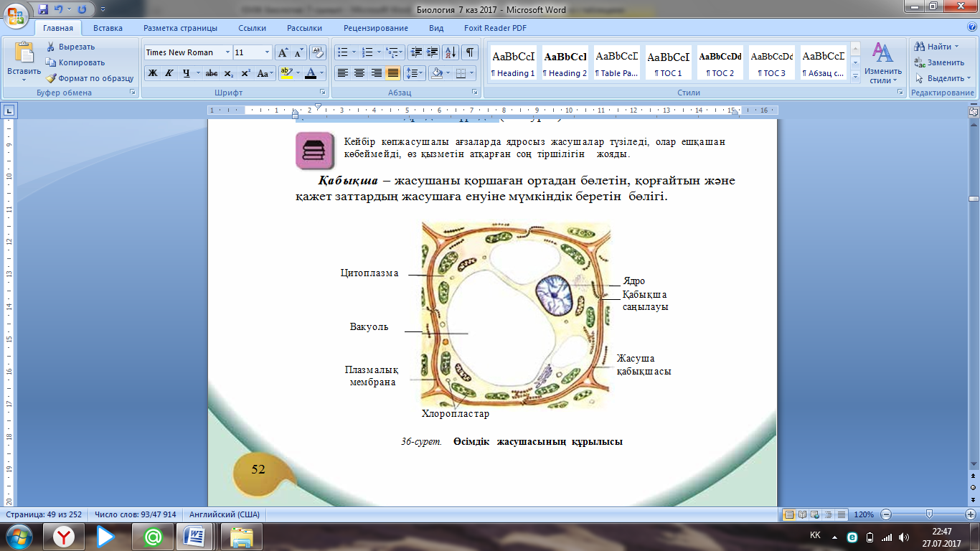Click the Format Painter (Формат по образцу) icon
This screenshot has height=551, width=980.
coord(52,78)
